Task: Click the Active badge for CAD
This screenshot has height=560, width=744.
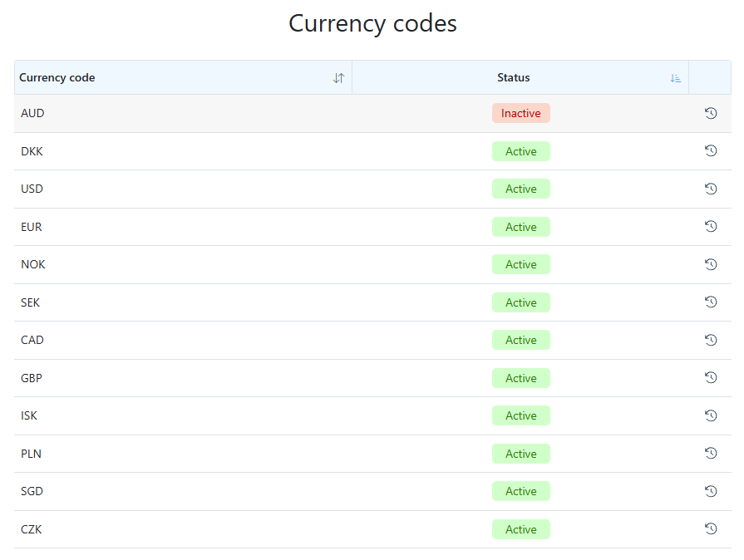Action: [521, 340]
